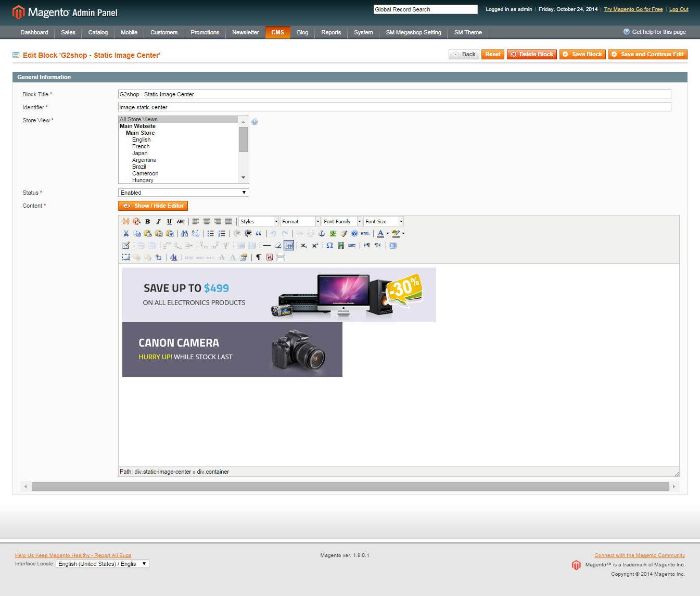
Task: Toggle bold formatting
Action: (148, 222)
